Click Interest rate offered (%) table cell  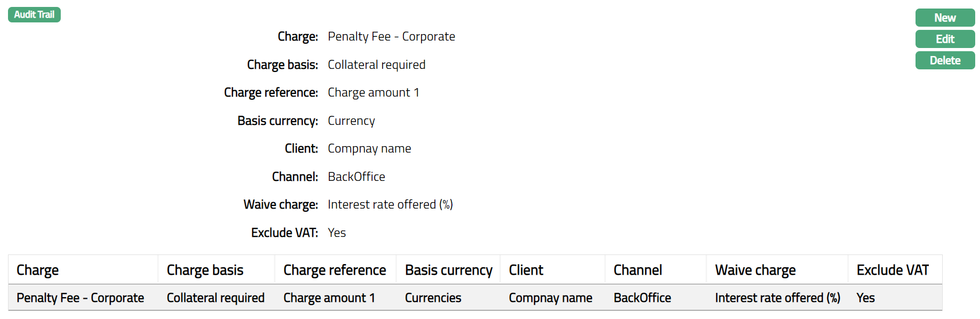tap(777, 298)
